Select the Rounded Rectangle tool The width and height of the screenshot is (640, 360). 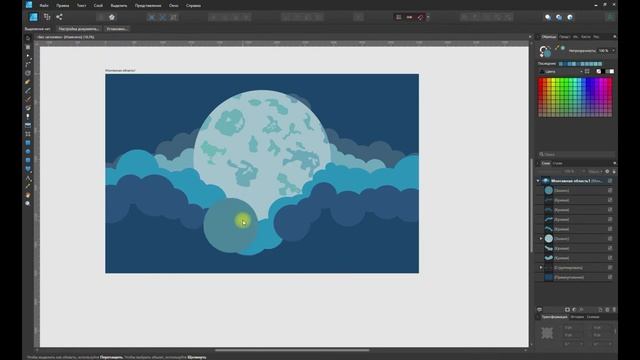click(28, 160)
